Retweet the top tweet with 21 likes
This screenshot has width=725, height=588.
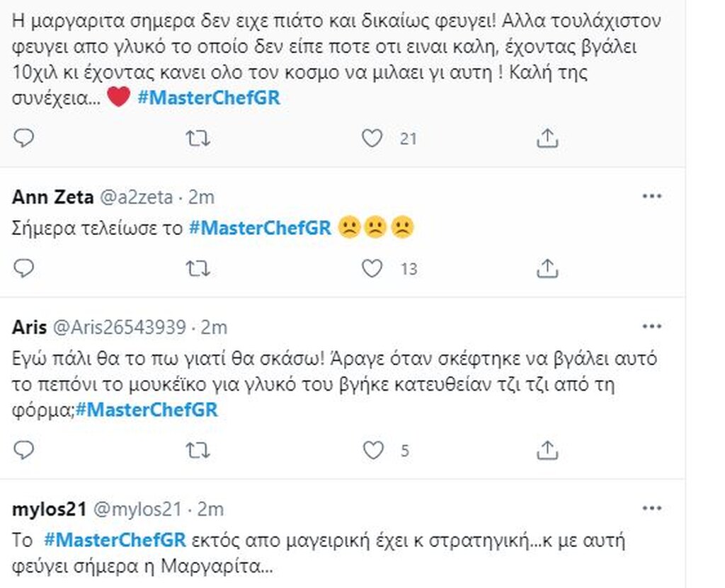198,138
